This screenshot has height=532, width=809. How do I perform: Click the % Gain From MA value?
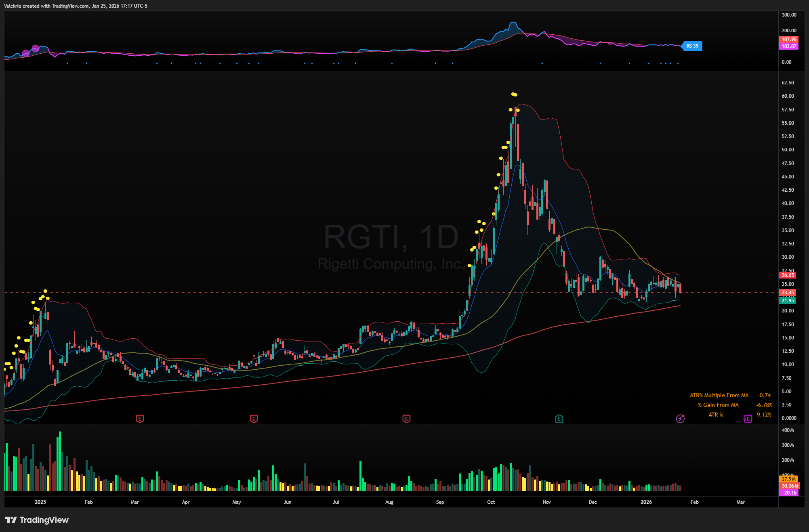pos(764,405)
